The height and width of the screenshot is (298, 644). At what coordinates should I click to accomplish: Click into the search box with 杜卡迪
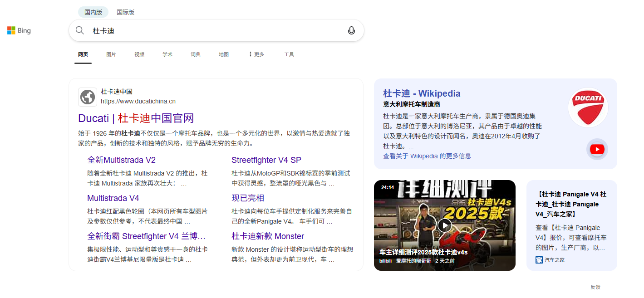tap(213, 30)
